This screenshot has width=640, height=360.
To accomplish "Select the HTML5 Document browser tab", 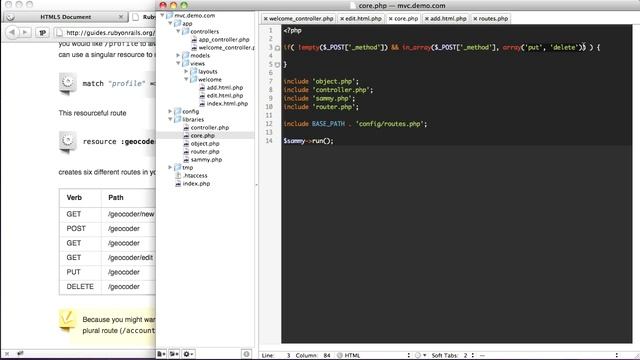I will [x=65, y=17].
